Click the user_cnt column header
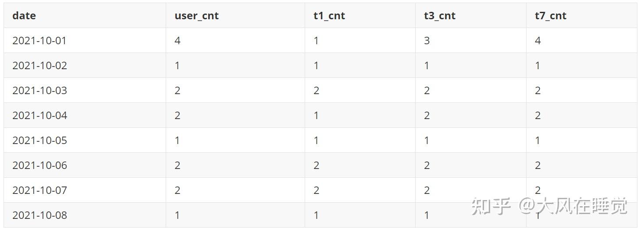The width and height of the screenshot is (644, 232). point(196,16)
